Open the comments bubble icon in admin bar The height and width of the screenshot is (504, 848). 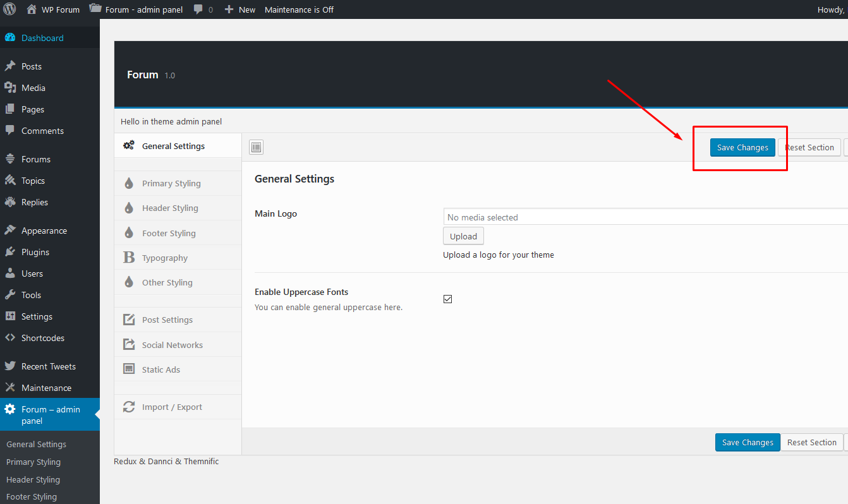point(199,9)
